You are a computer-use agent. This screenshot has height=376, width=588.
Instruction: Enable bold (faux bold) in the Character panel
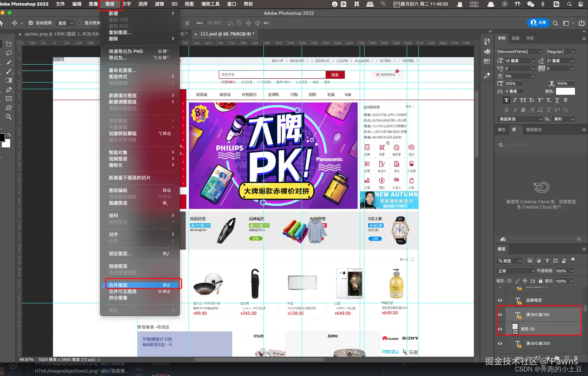click(507, 100)
